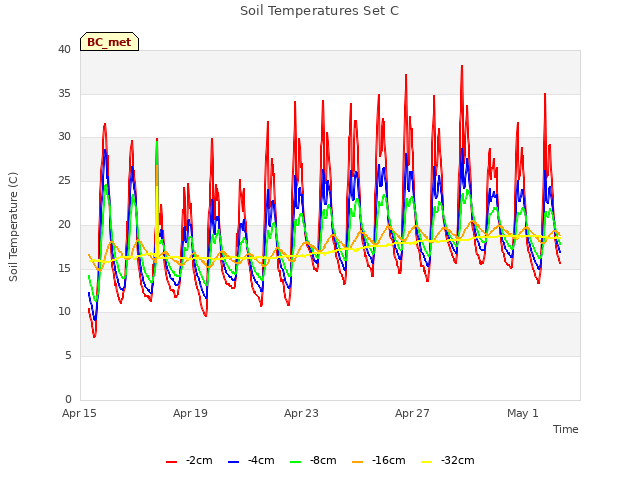Click the red -2cm legend color marker

pyautogui.click(x=171, y=462)
